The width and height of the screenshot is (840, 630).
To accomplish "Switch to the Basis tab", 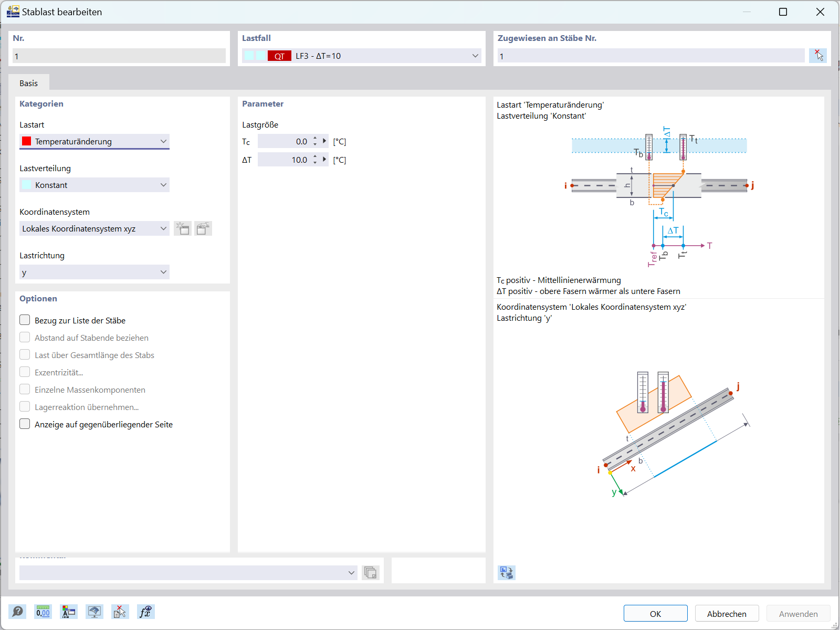I will coord(29,83).
